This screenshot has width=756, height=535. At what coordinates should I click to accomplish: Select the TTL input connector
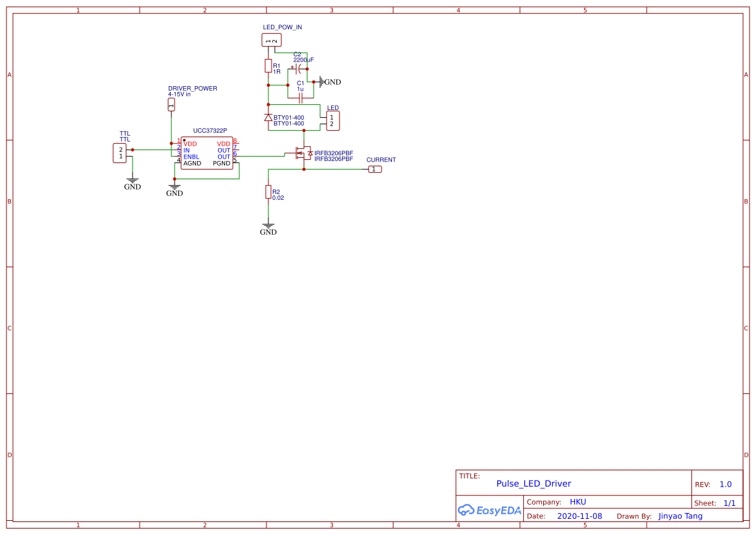click(x=119, y=152)
